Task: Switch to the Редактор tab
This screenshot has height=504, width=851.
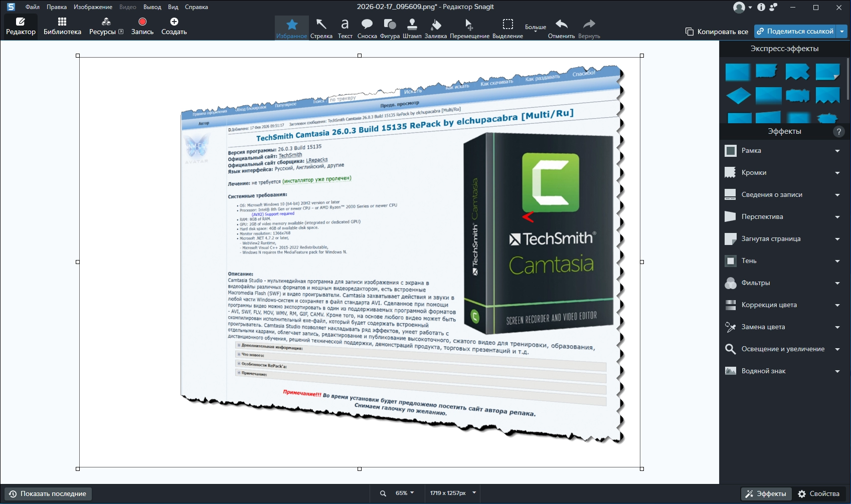Action: coord(21,26)
